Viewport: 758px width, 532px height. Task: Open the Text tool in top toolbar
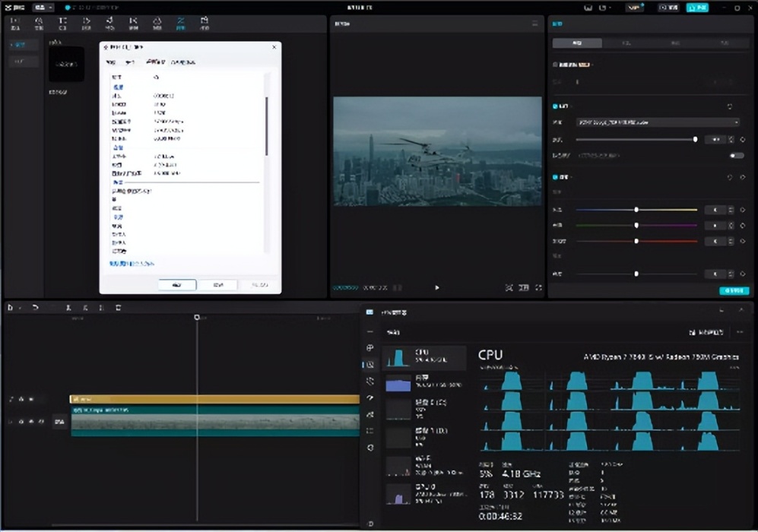click(x=62, y=24)
